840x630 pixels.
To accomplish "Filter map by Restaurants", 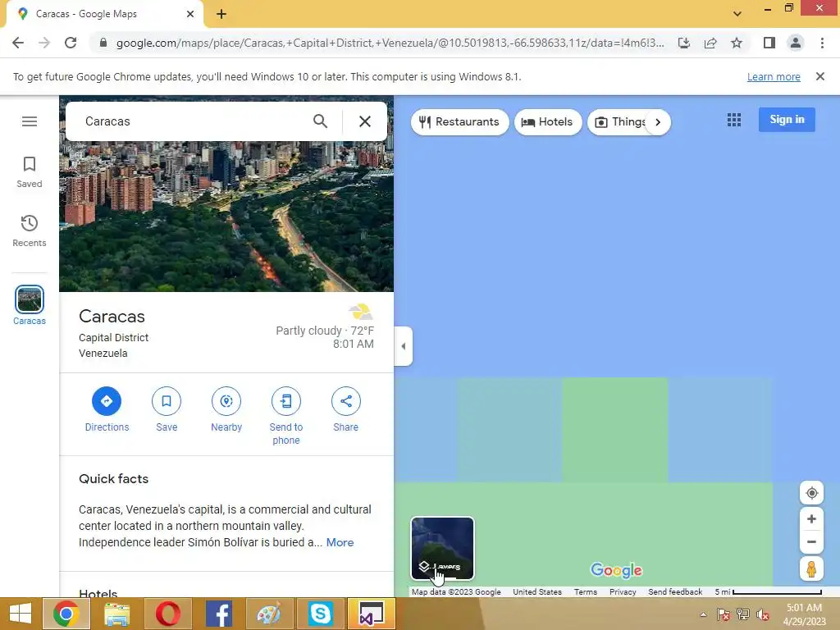I will click(459, 122).
